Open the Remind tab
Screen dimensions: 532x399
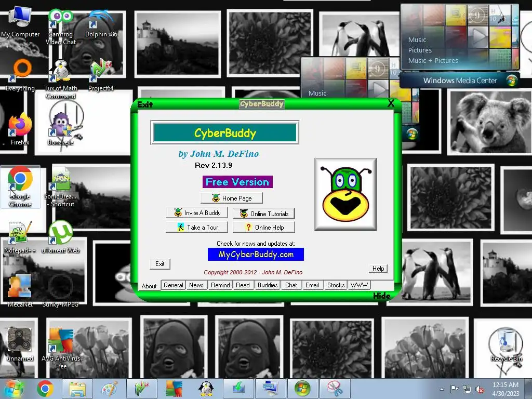tap(220, 285)
